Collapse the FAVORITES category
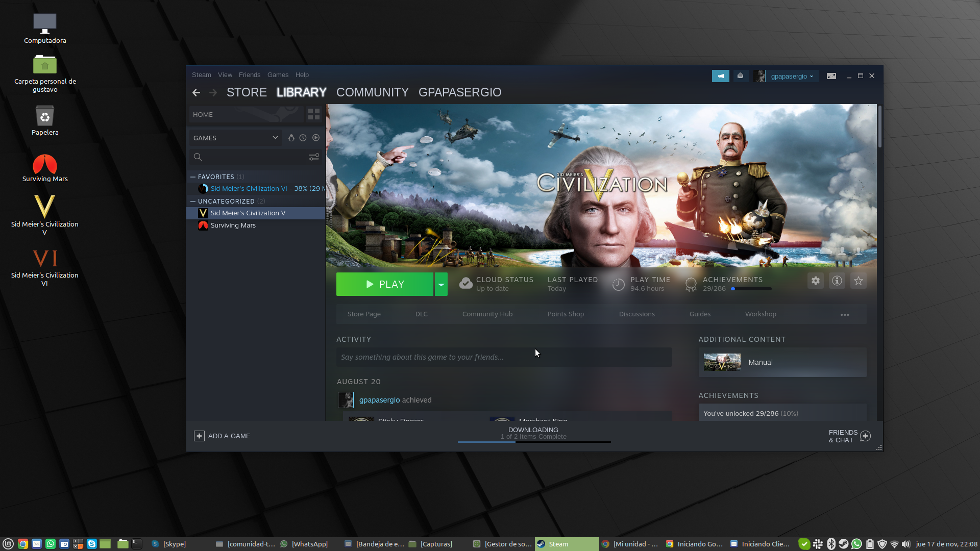Screen dimensions: 980x551 pyautogui.click(x=193, y=177)
